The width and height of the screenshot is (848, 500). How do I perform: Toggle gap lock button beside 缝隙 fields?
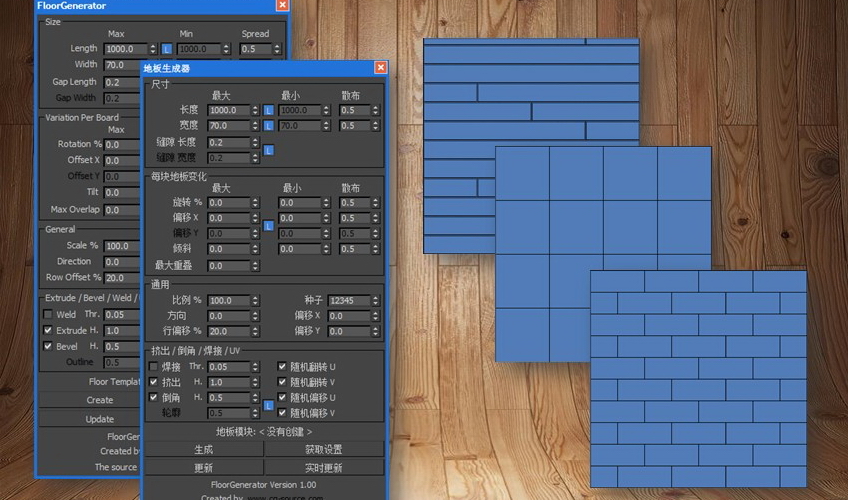268,150
